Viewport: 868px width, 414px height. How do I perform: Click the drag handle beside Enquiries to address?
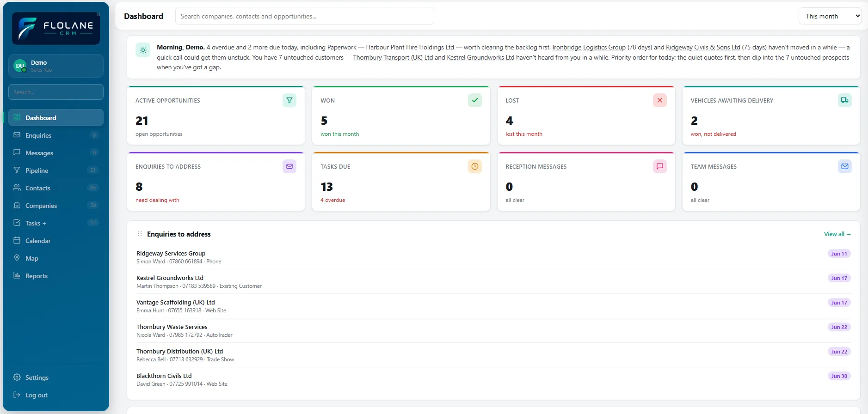pyautogui.click(x=140, y=234)
